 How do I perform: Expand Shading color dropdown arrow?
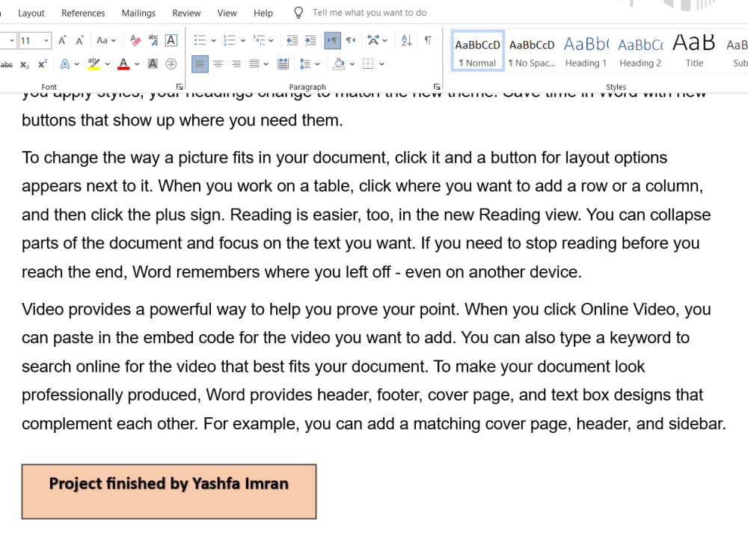point(352,64)
